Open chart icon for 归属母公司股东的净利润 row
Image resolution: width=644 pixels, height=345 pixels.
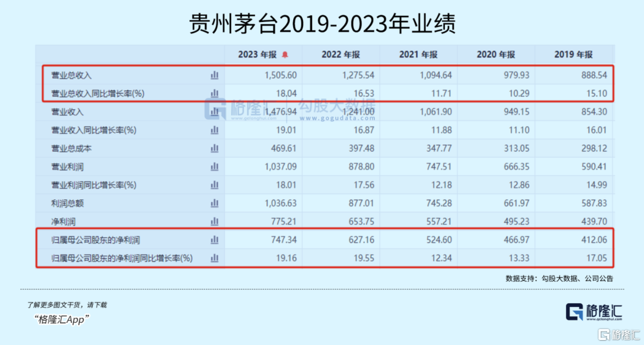pos(214,239)
